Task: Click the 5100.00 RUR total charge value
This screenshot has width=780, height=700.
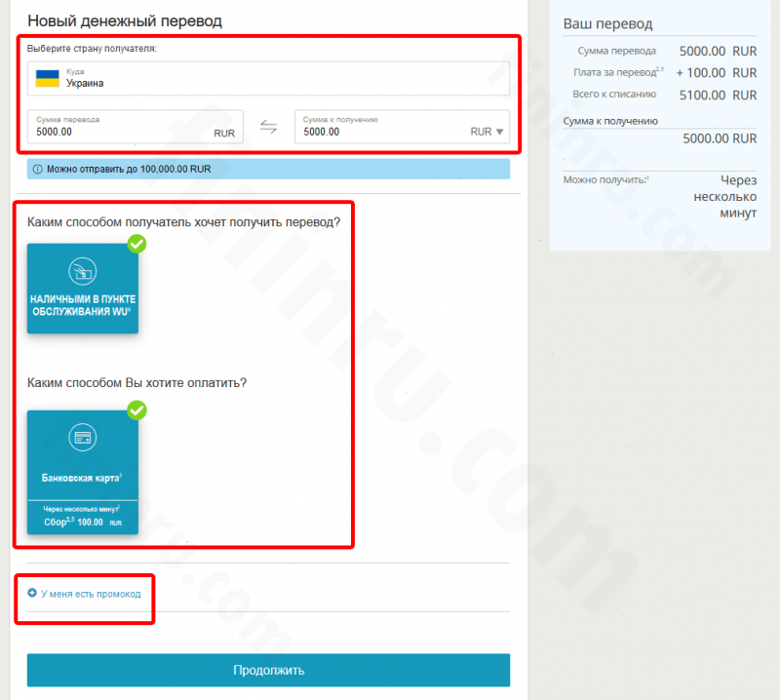Action: [718, 95]
